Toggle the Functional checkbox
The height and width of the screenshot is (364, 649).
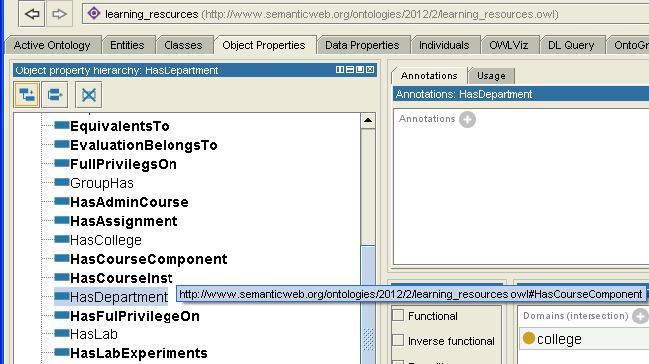point(398,315)
